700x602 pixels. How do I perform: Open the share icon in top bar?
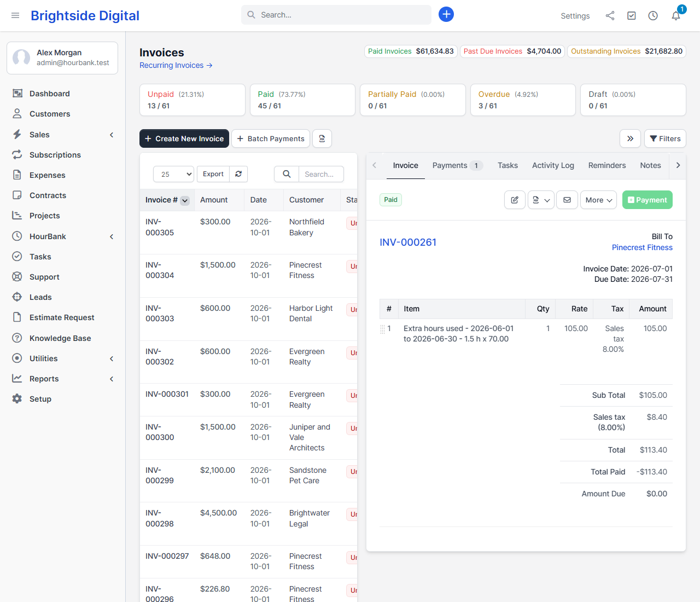[x=610, y=16]
